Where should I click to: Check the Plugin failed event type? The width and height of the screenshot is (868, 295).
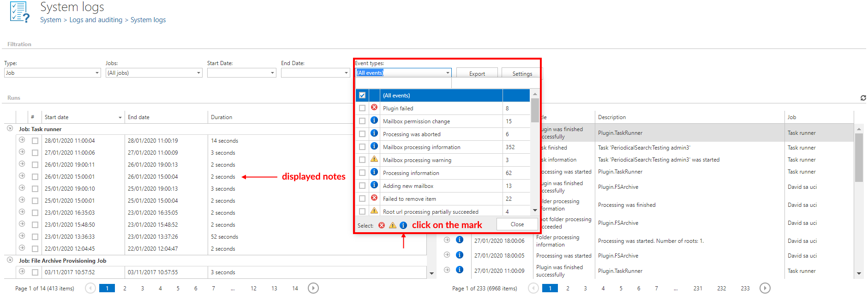click(x=362, y=108)
